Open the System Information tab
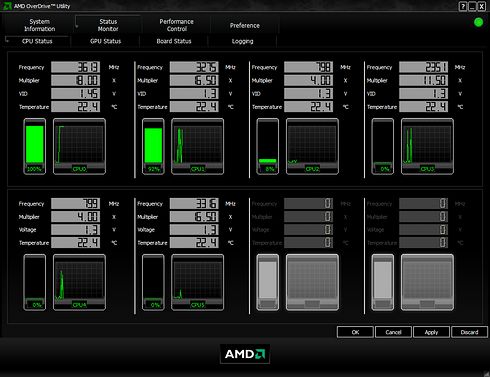 click(x=39, y=25)
